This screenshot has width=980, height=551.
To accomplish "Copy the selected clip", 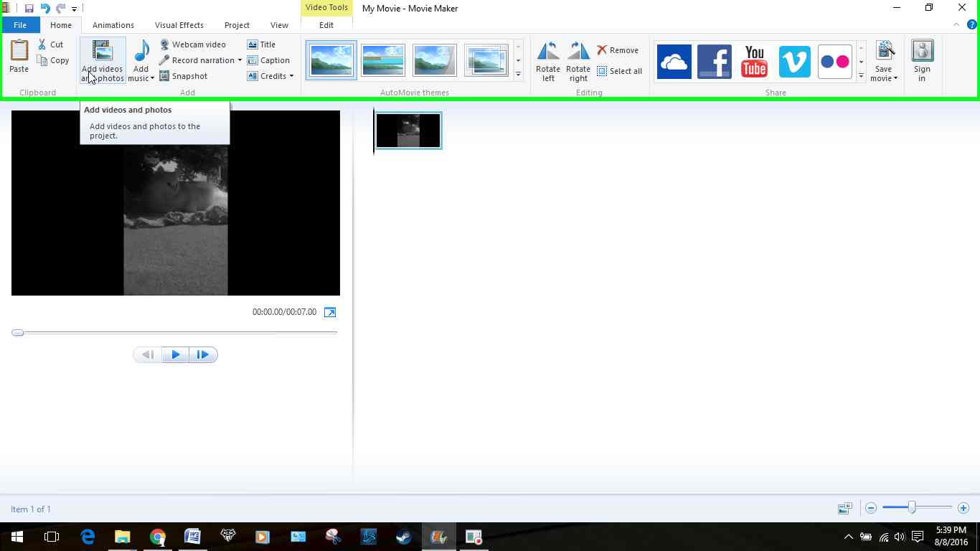I will tap(53, 60).
